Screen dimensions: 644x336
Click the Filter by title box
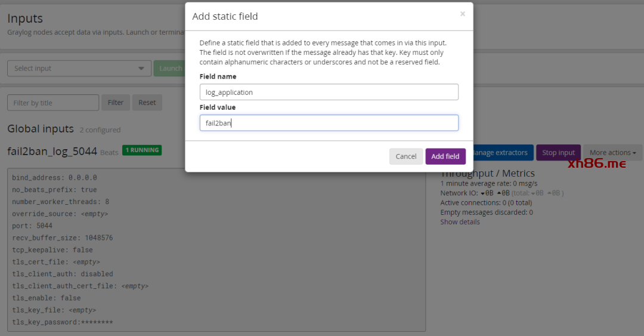(53, 103)
